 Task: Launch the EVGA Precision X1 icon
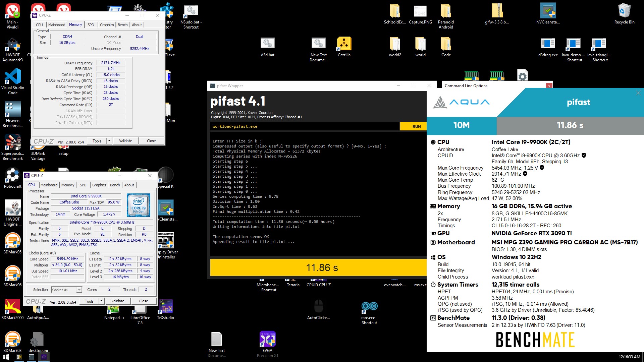267,345
